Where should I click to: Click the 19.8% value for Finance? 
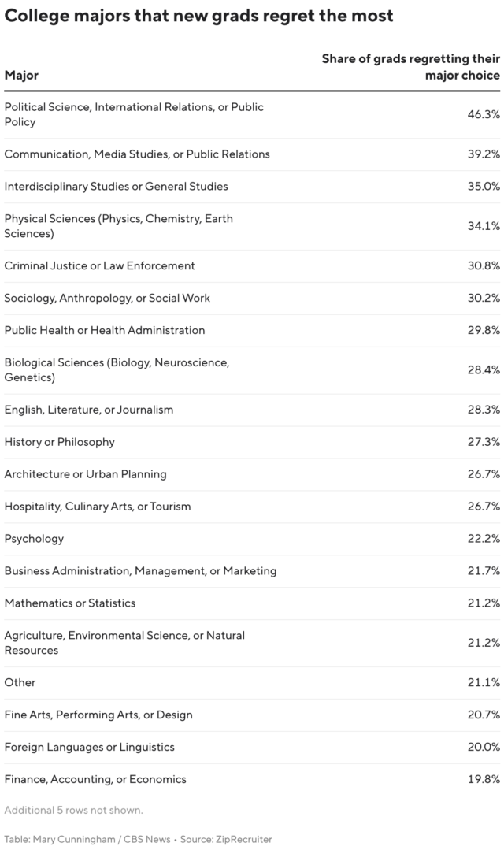[484, 779]
